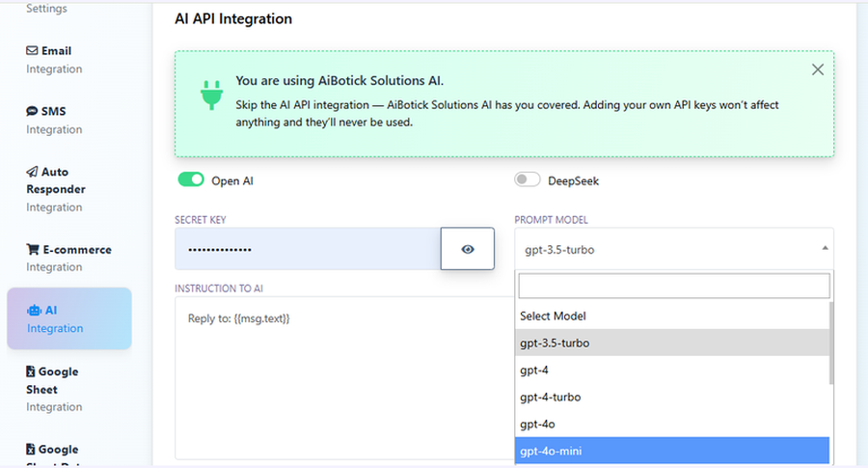Click the AI robot icon
Image resolution: width=868 pixels, height=468 pixels.
(33, 311)
